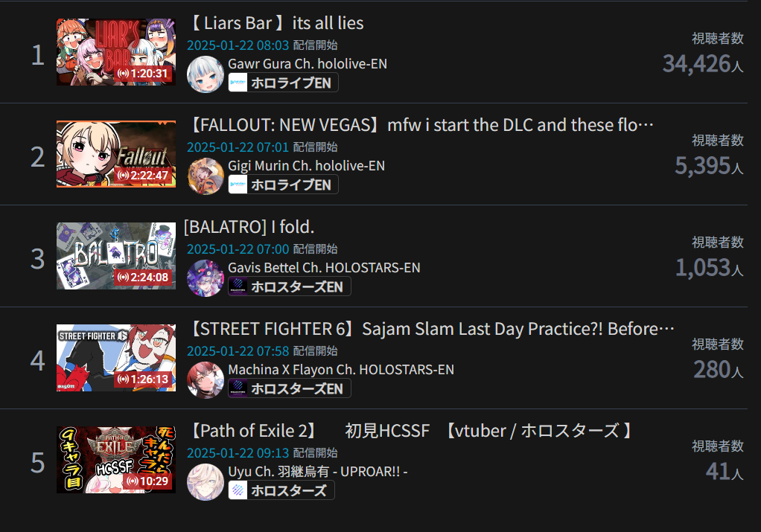Image resolution: width=761 pixels, height=532 pixels.
Task: Open Gawr Gura's channel avatar icon
Action: (206, 74)
